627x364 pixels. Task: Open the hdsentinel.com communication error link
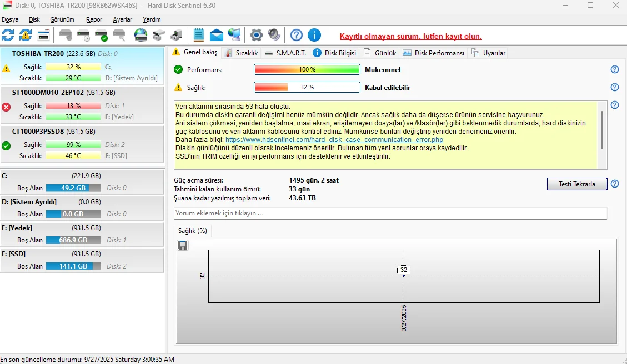pyautogui.click(x=334, y=140)
